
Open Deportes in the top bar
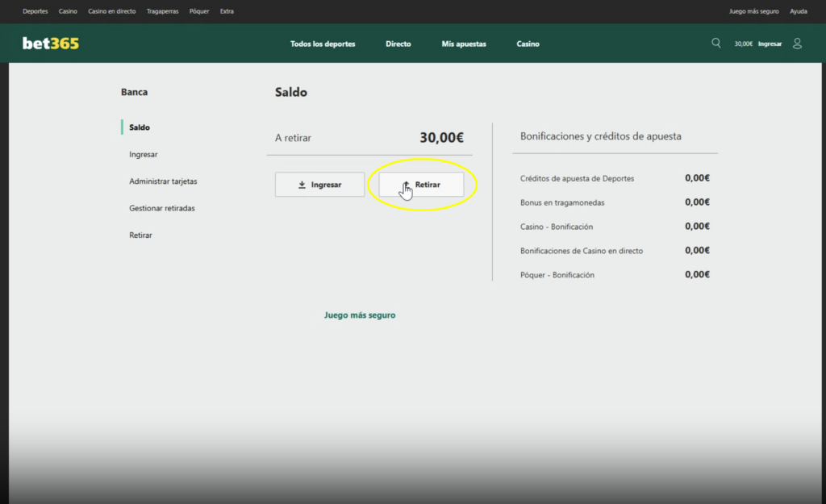point(35,11)
